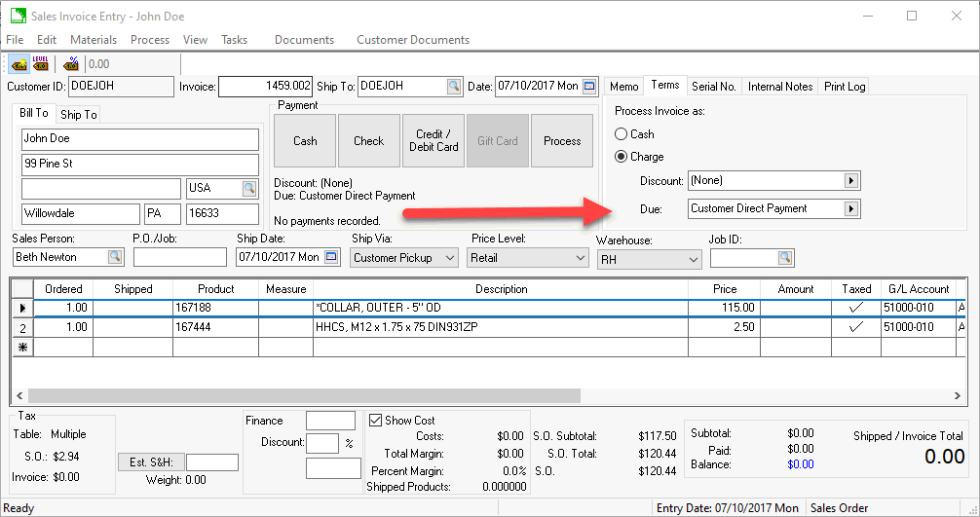Click the new price tag toolbar icon

19,64
